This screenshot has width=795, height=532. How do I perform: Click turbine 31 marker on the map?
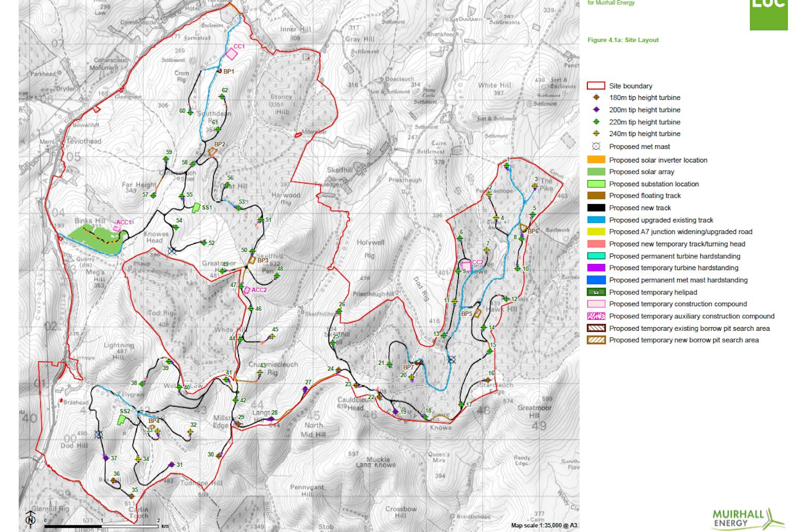click(171, 465)
